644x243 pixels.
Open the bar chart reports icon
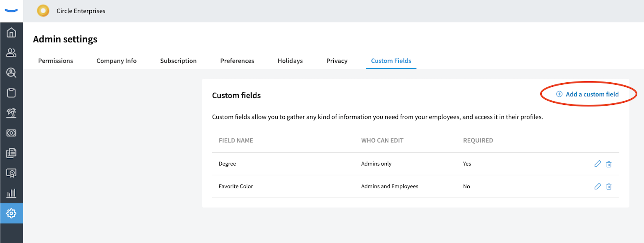tap(11, 193)
